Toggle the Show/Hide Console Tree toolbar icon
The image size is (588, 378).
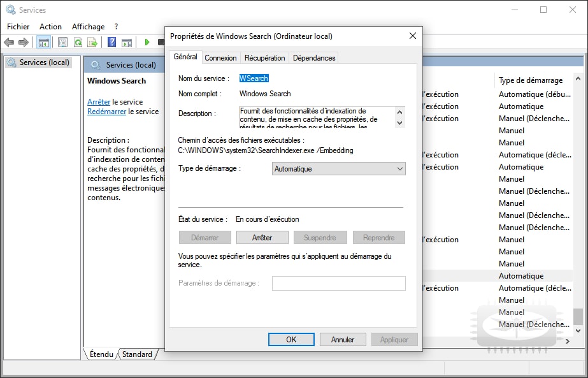coord(44,43)
